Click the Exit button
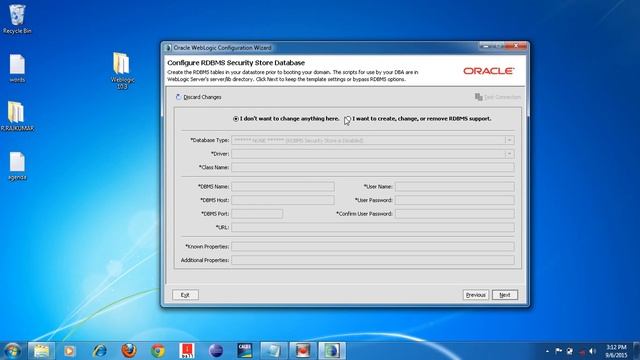The width and height of the screenshot is (640, 360). [x=185, y=295]
